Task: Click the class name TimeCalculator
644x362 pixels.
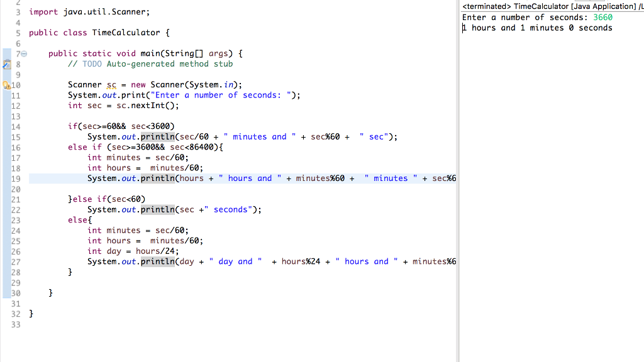Action: [x=126, y=33]
